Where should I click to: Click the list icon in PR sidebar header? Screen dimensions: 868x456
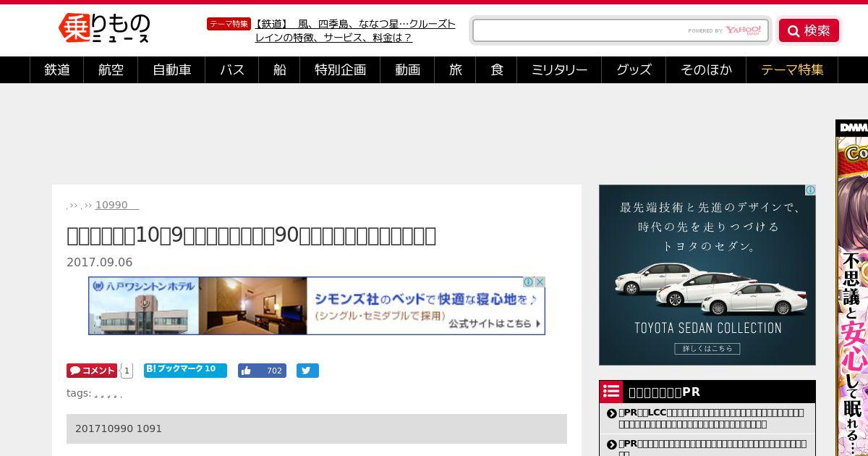(x=611, y=392)
